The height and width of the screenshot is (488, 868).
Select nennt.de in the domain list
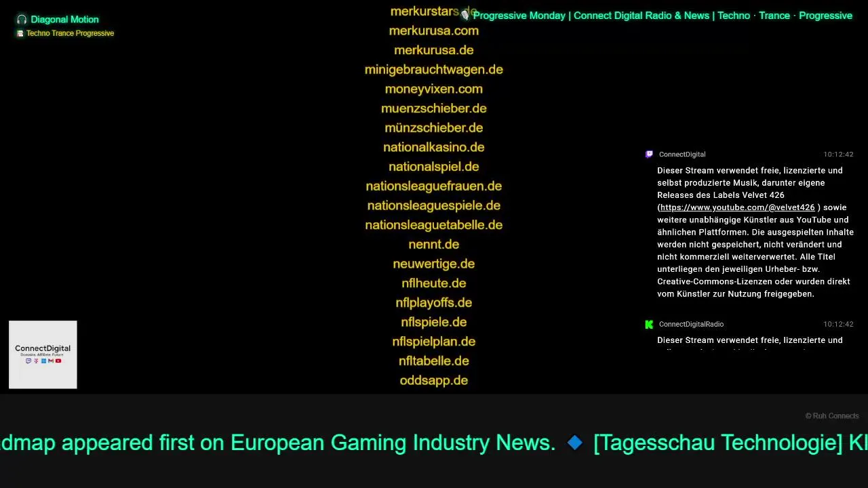click(x=434, y=245)
